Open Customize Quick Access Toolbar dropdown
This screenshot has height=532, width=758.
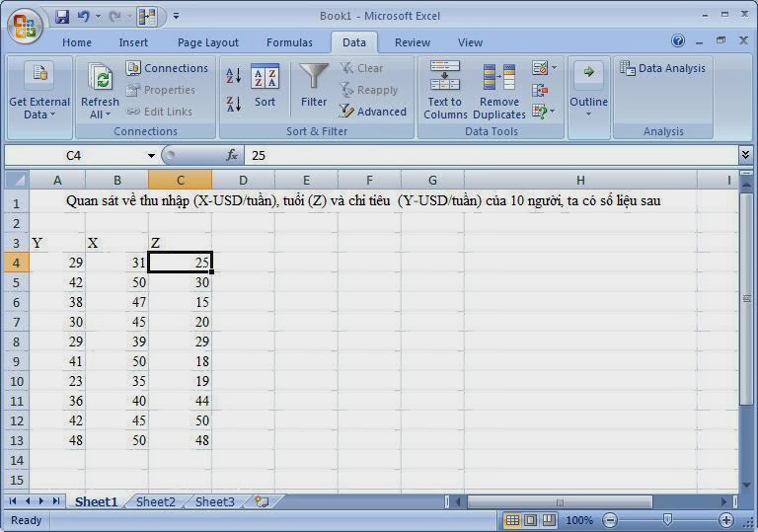[177, 17]
